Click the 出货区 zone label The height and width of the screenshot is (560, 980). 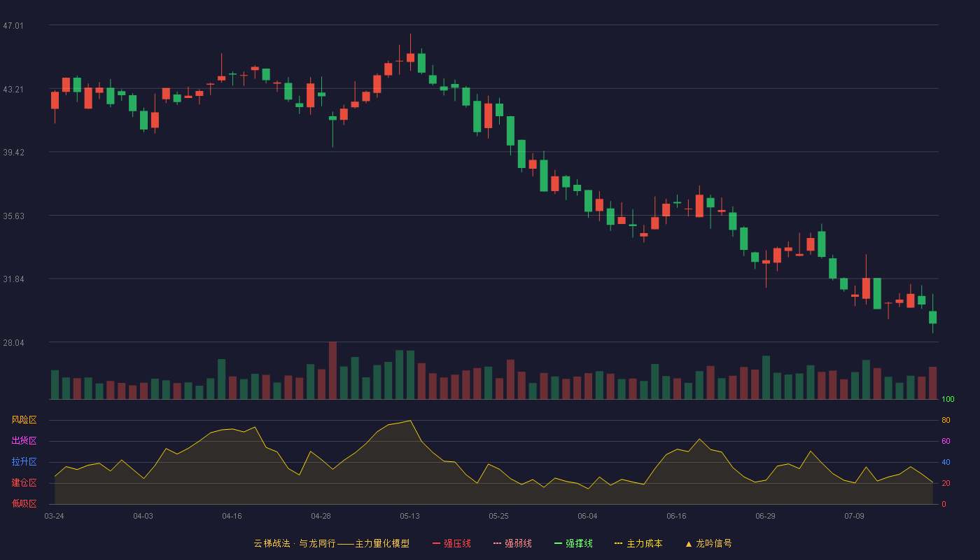(24, 441)
